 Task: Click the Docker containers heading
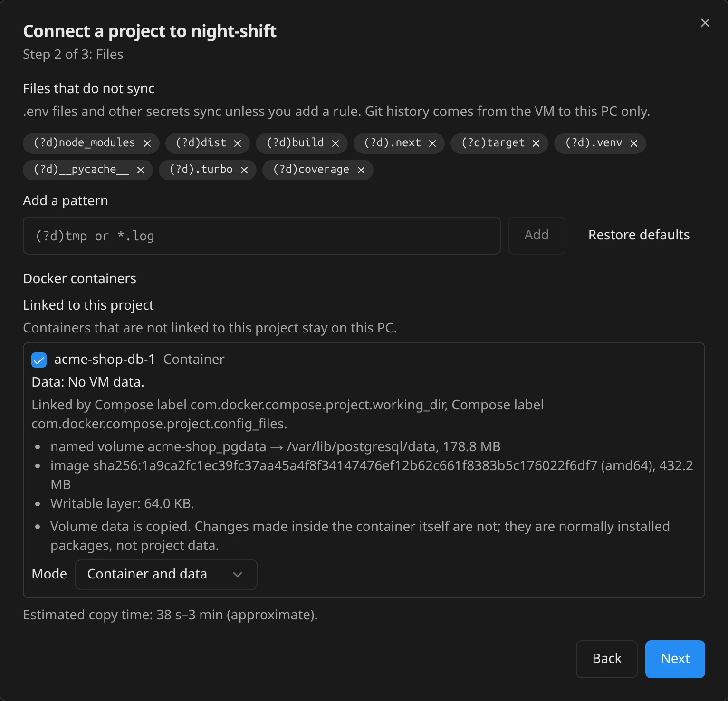80,279
